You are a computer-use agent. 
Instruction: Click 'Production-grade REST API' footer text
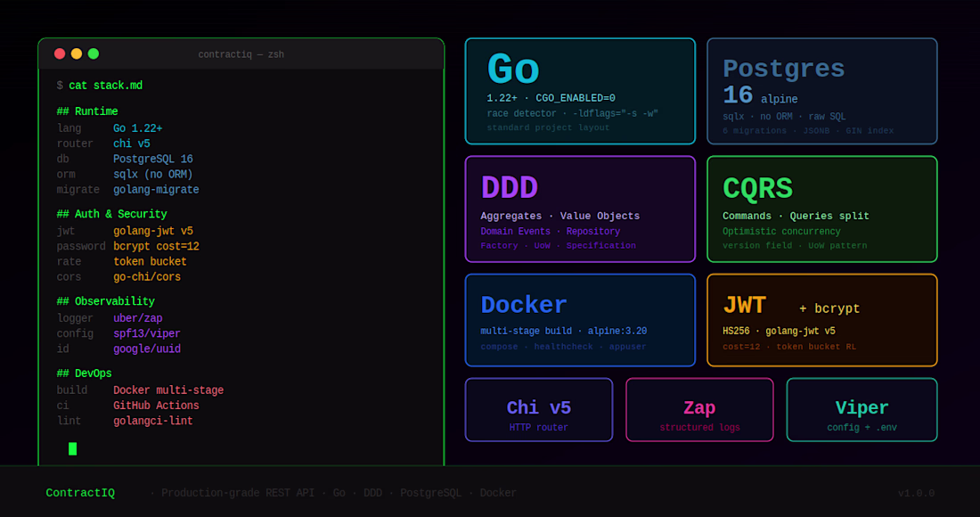point(238,493)
